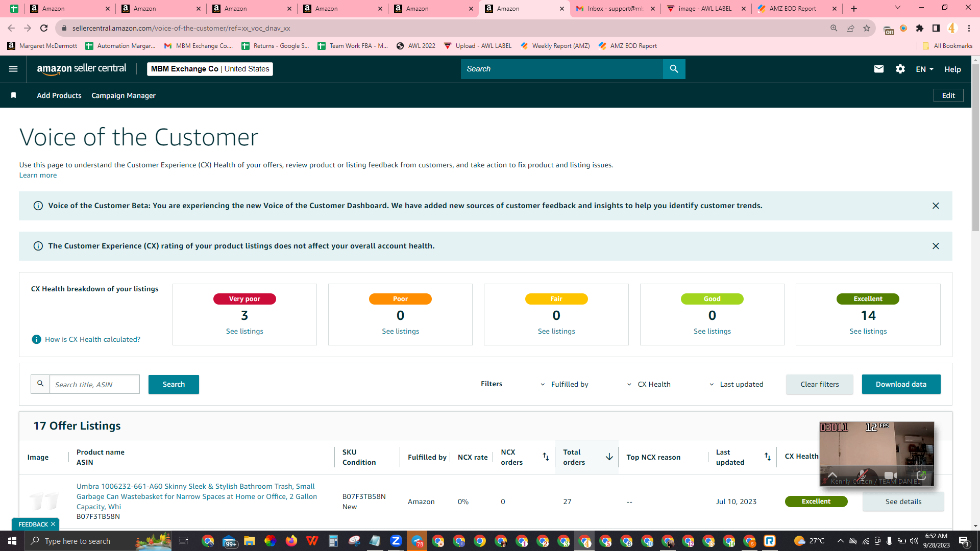Click the teal Search button beside ASIN field

pyautogui.click(x=174, y=384)
